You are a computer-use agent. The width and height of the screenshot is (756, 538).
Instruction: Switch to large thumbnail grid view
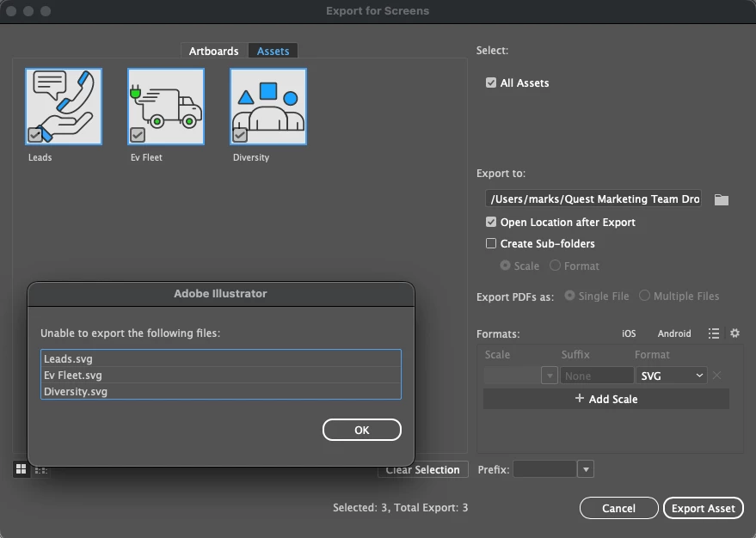(22, 469)
